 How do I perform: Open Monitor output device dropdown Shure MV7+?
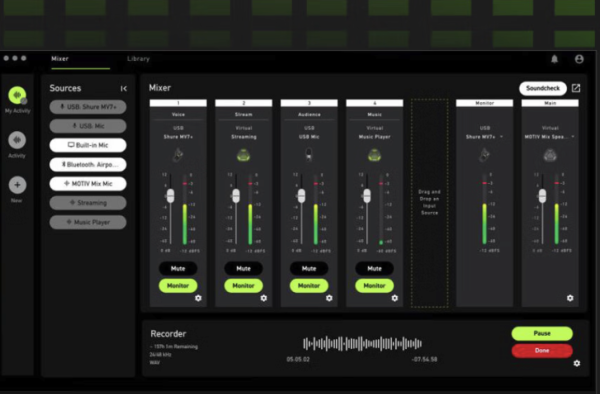tap(484, 137)
